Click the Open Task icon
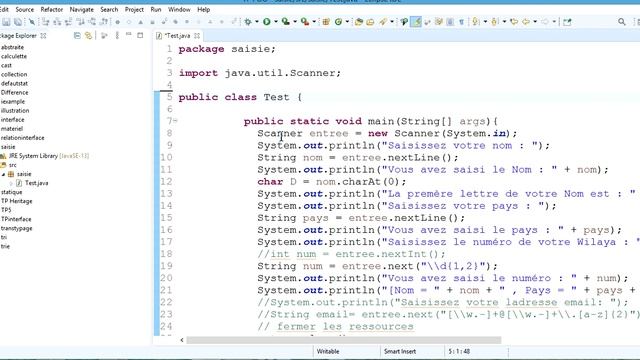The height and width of the screenshot is (360, 640). [x=370, y=22]
